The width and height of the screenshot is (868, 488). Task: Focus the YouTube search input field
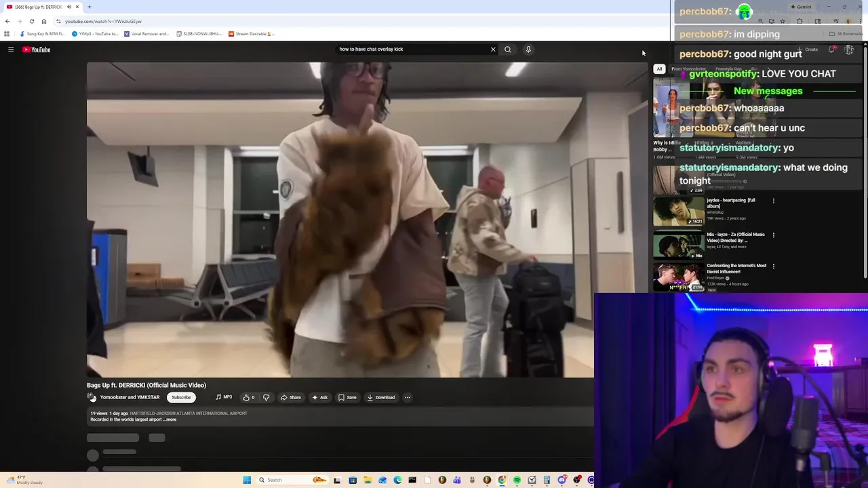(412, 49)
